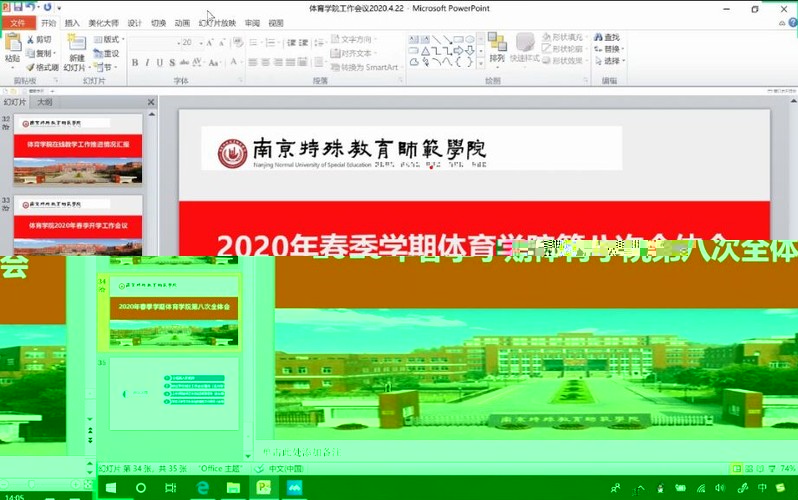Viewport: 798px width, 500px height.
Task: Open the Aa change case dropdown
Action: 214,62
